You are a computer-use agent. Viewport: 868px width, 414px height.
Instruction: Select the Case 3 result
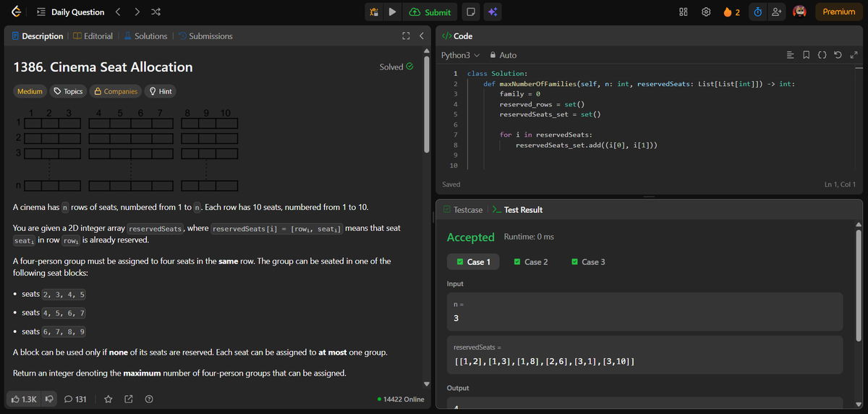(x=588, y=262)
